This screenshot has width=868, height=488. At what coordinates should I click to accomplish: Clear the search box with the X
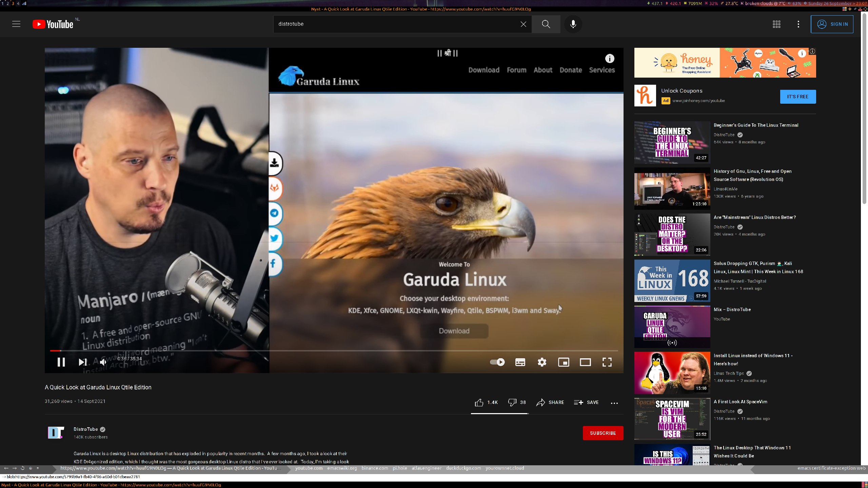pos(523,24)
